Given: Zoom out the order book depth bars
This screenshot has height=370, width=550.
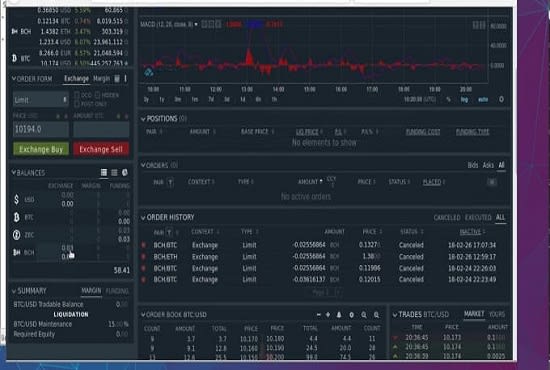Looking at the screenshot, I should click(364, 315).
